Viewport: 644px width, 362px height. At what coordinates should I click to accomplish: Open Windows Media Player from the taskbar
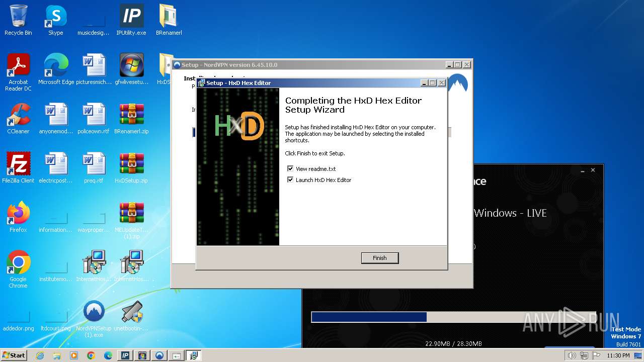click(x=74, y=355)
